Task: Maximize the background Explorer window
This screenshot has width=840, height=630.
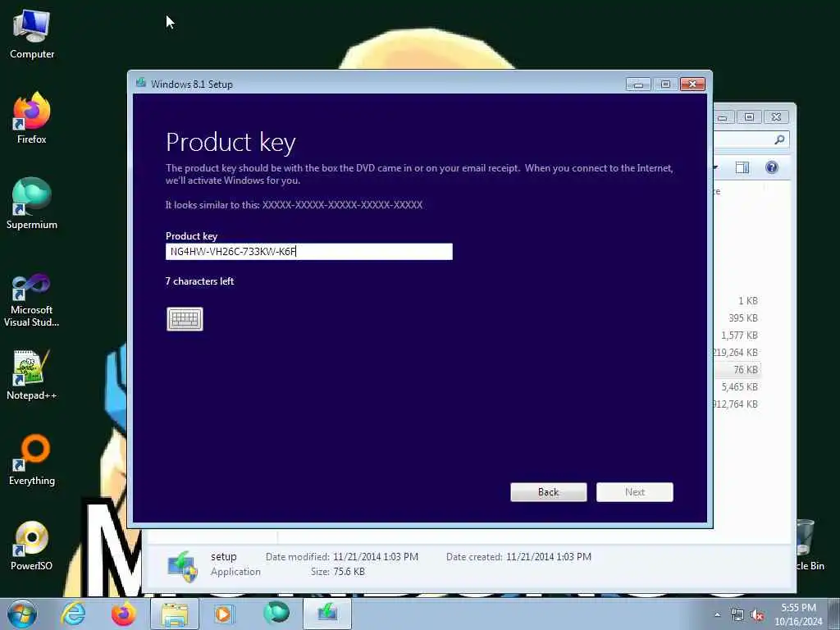Action: click(x=750, y=116)
